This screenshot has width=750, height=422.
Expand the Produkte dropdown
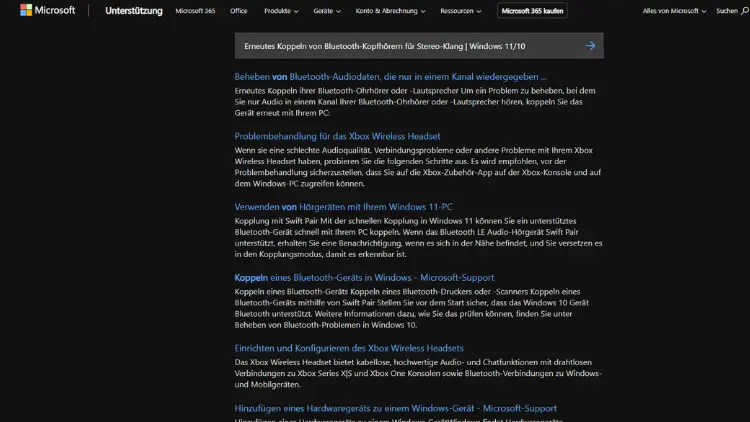click(x=281, y=11)
